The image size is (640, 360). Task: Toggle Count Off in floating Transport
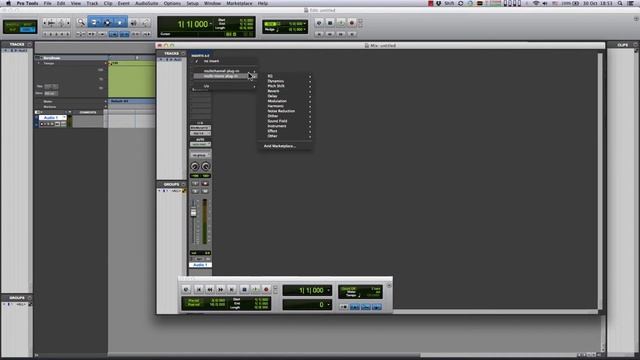(348, 289)
